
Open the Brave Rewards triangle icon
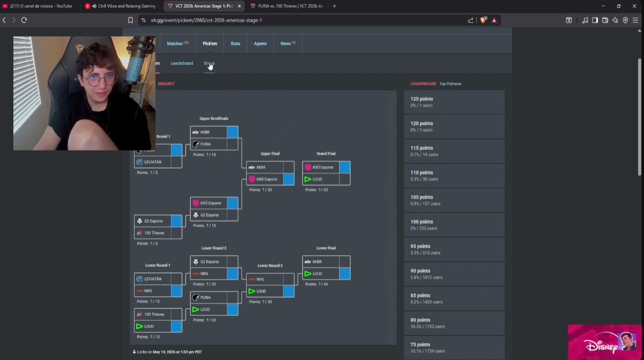pos(494,20)
